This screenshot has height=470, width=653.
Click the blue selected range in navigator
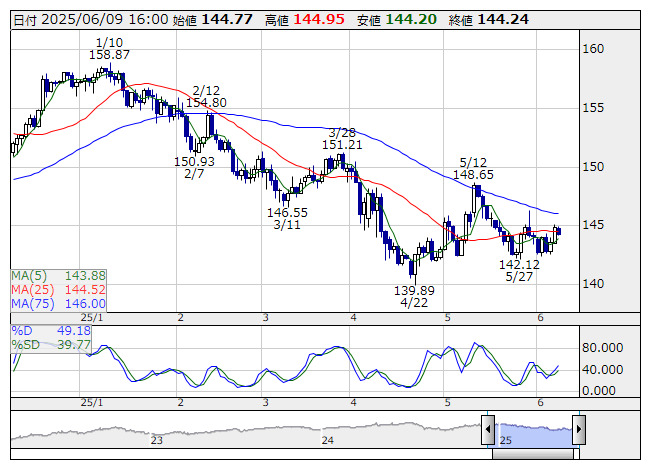click(x=533, y=431)
